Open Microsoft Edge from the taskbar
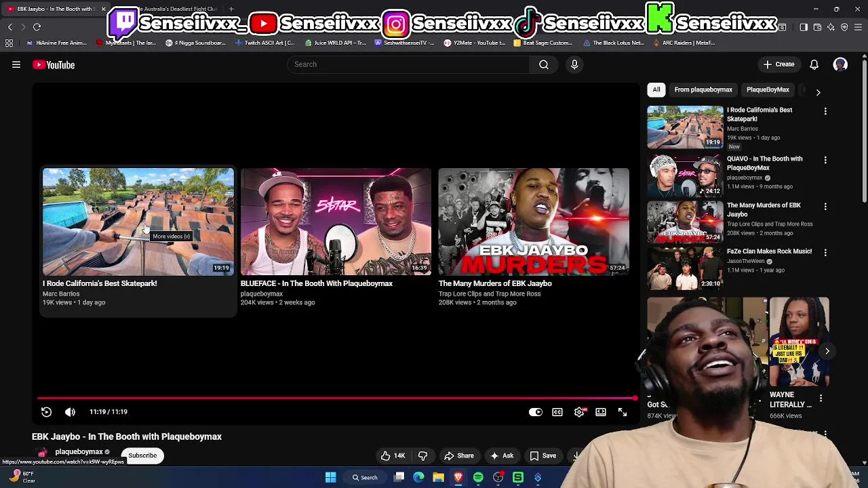 pyautogui.click(x=418, y=478)
